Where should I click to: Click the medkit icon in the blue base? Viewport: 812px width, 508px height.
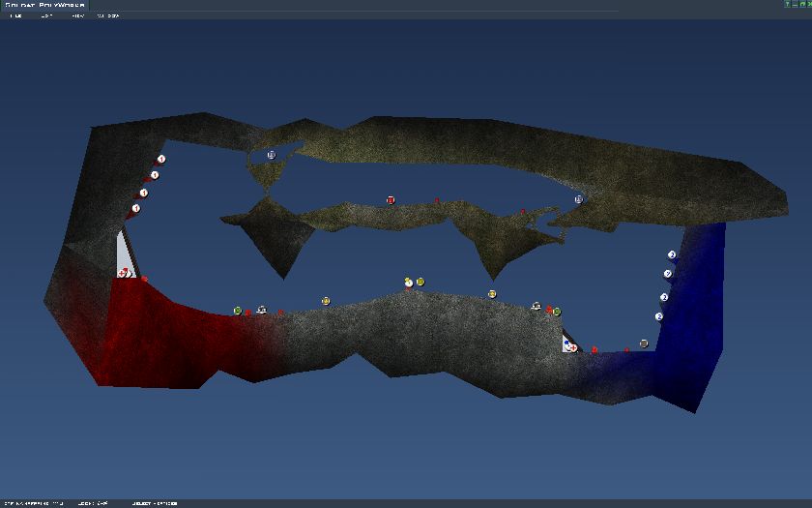coord(571,346)
